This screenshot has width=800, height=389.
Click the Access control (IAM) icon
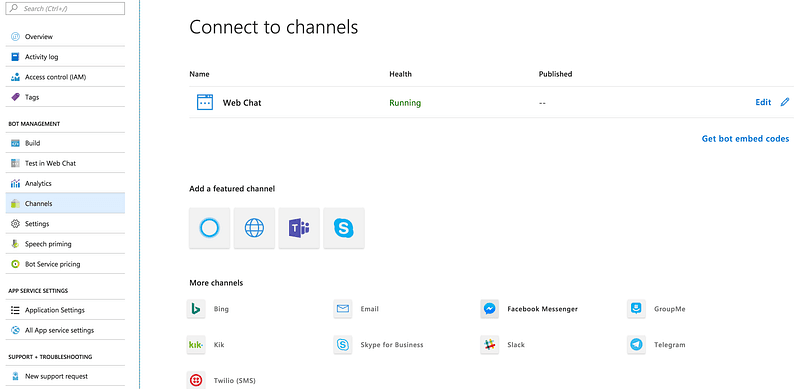point(15,77)
